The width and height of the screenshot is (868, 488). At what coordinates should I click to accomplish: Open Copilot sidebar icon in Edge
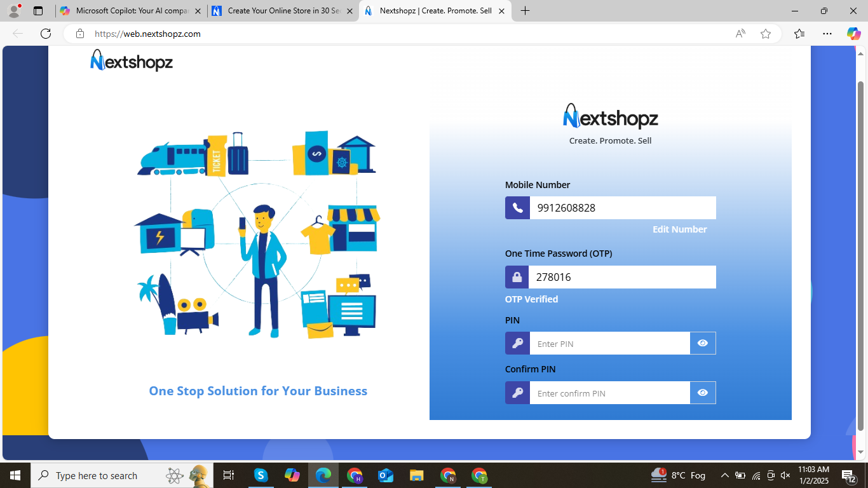click(x=853, y=34)
